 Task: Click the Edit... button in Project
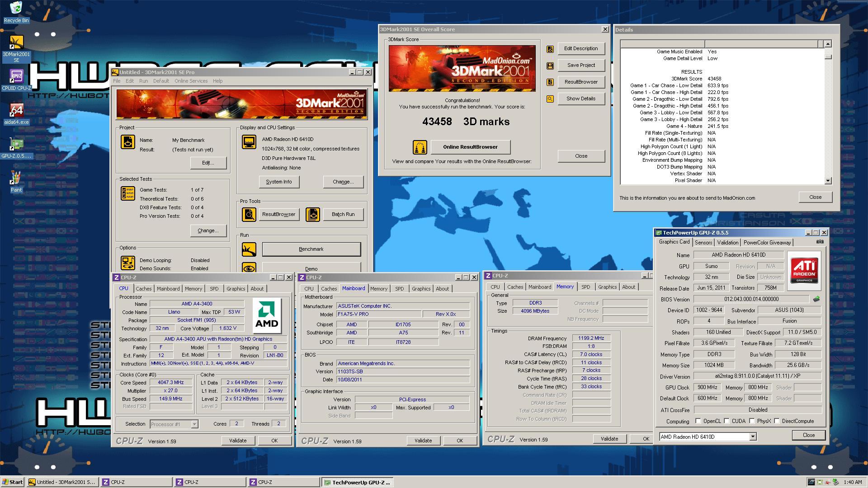pos(208,163)
